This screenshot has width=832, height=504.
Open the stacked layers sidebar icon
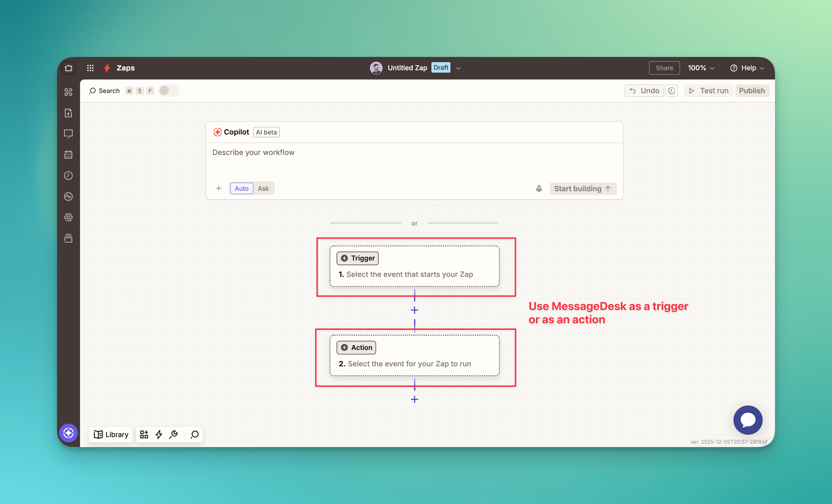[x=69, y=238]
